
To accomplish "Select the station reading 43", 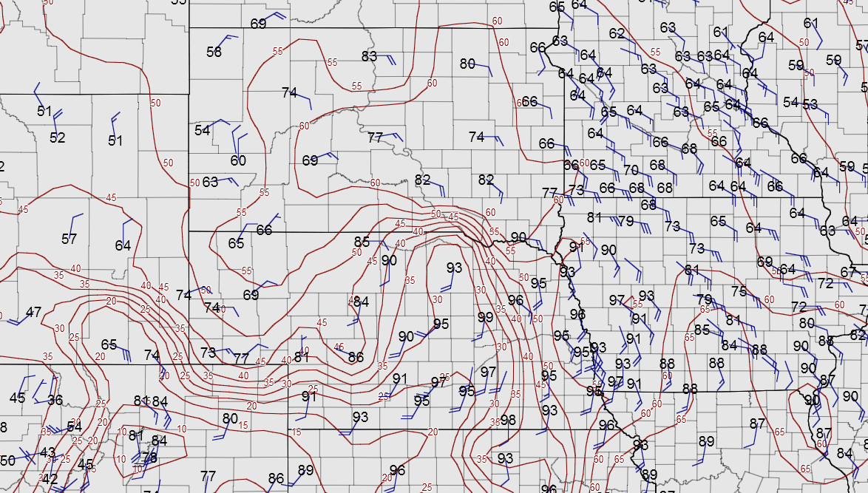I will pyautogui.click(x=47, y=452).
